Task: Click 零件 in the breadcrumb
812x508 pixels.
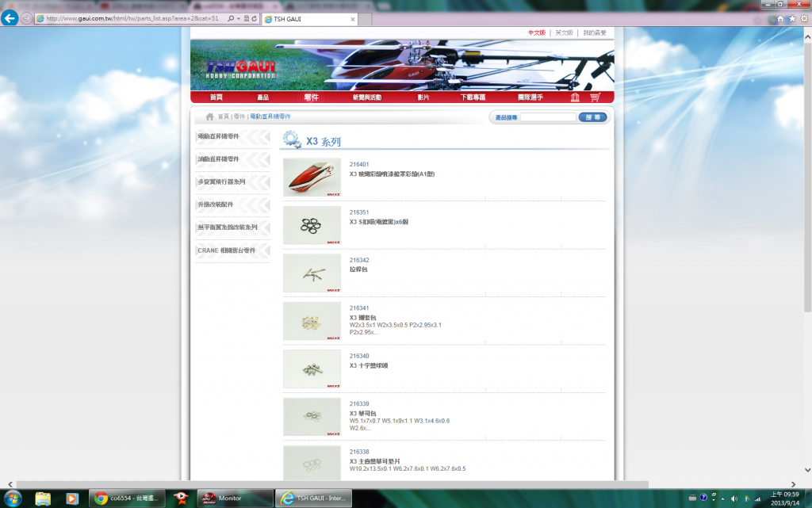Action: pos(239,116)
